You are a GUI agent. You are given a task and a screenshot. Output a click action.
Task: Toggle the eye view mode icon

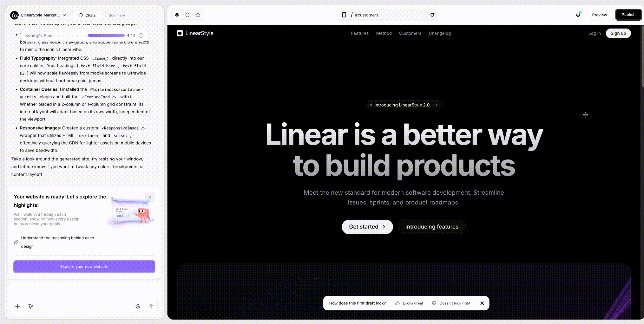pyautogui.click(x=177, y=15)
